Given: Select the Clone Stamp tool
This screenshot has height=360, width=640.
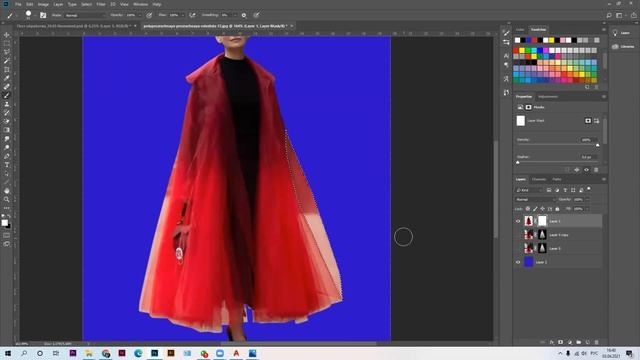Looking at the screenshot, I should [x=7, y=104].
